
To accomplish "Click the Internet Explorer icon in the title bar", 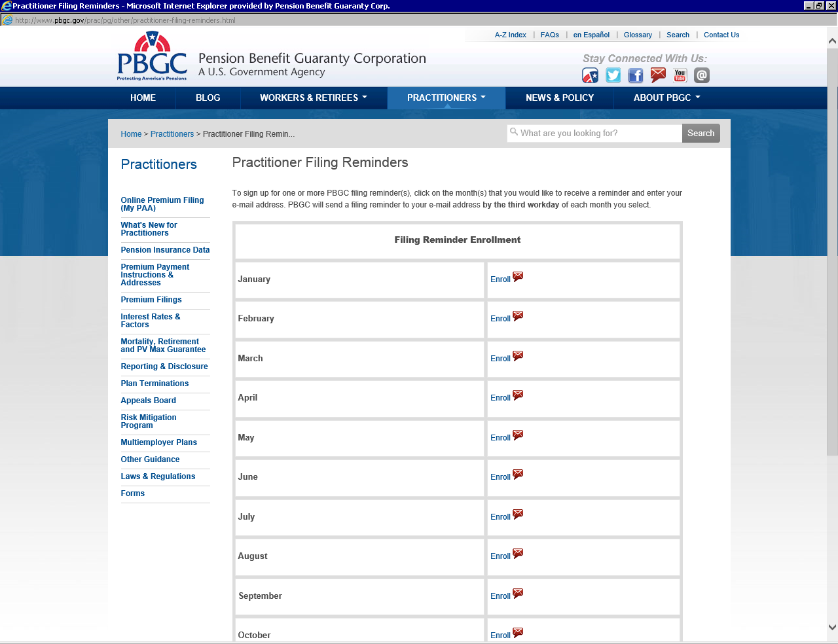I will point(7,6).
